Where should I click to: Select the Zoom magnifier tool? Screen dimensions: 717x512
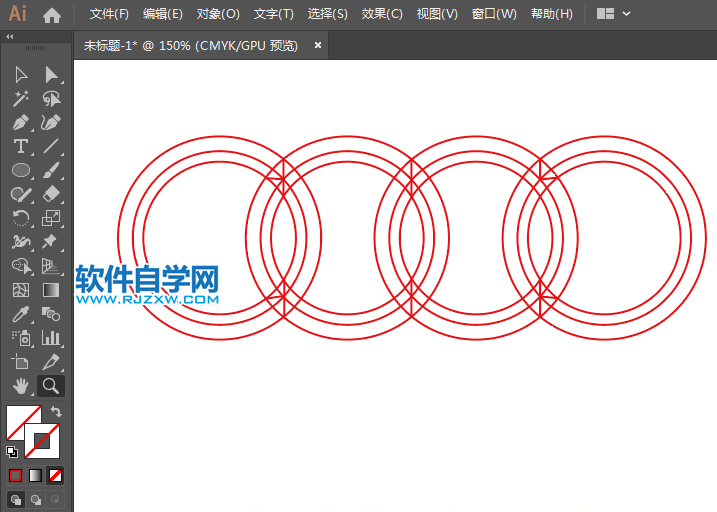coord(51,386)
